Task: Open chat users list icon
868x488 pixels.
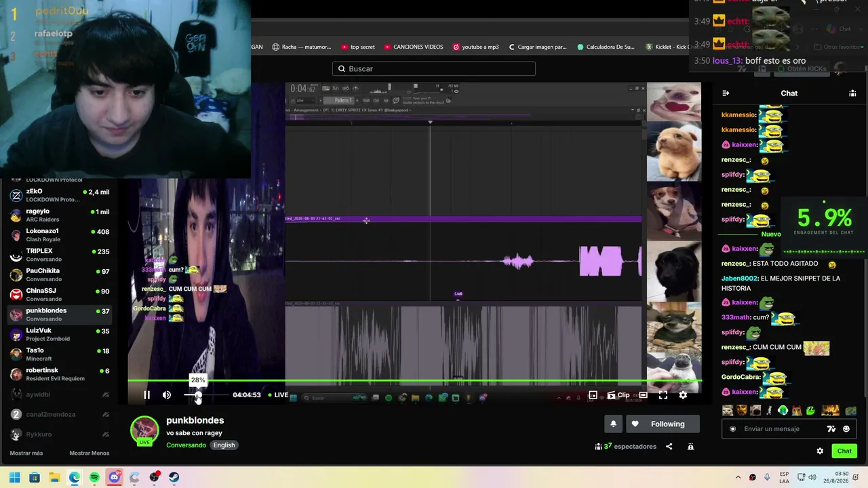Action: pos(852,94)
